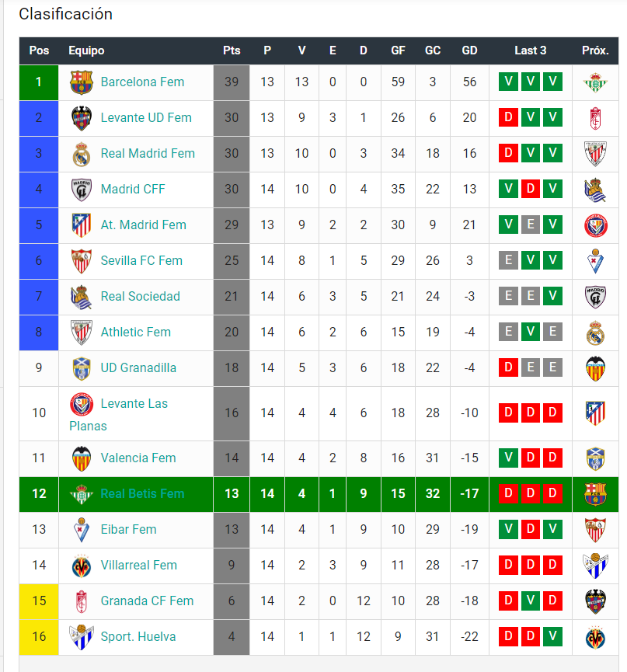Click Valencia crest in UD Granadilla's Próx. column

tap(595, 368)
